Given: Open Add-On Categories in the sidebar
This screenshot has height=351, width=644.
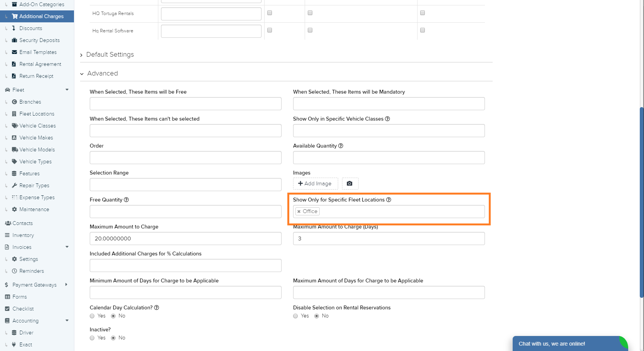Looking at the screenshot, I should 42,4.
